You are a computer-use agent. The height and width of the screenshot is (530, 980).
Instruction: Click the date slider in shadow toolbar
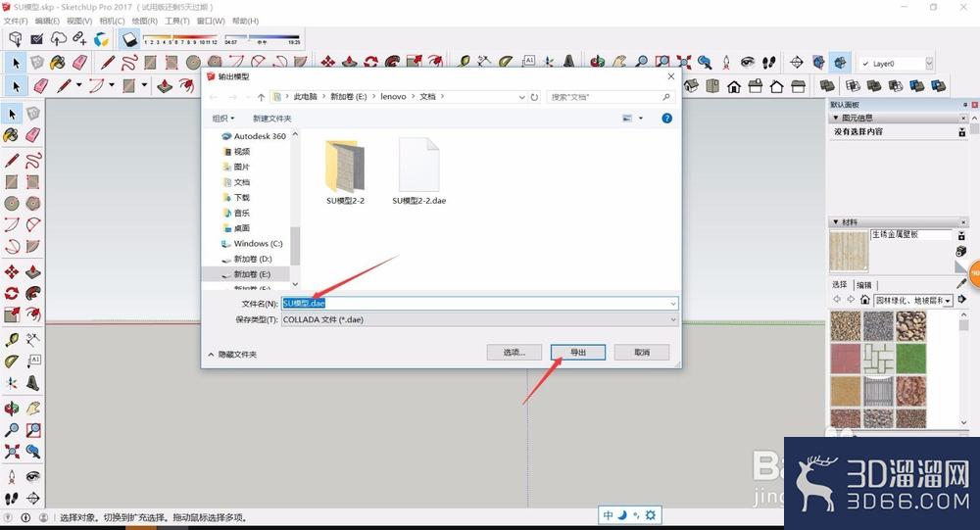point(180,38)
